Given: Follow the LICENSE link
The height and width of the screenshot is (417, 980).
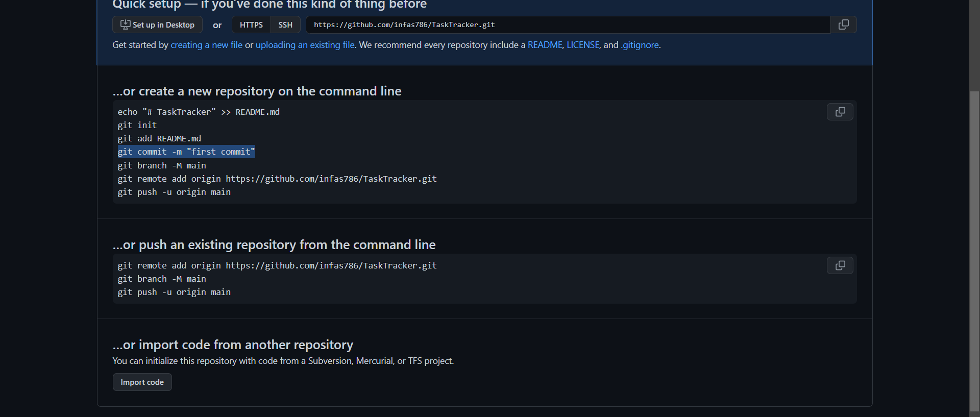Looking at the screenshot, I should 582,45.
